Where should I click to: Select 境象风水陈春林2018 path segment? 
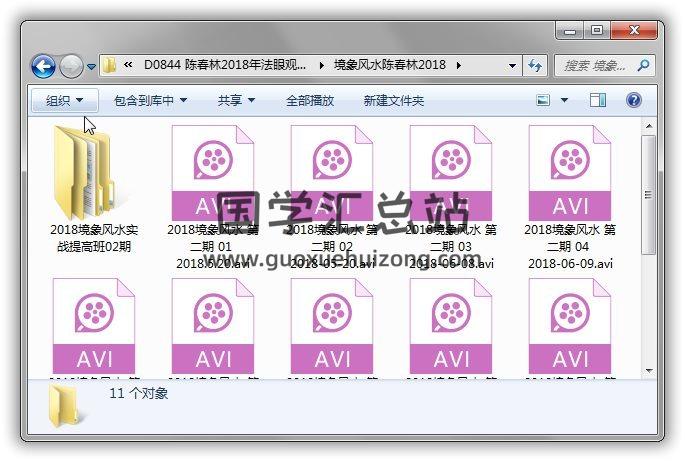[390, 65]
